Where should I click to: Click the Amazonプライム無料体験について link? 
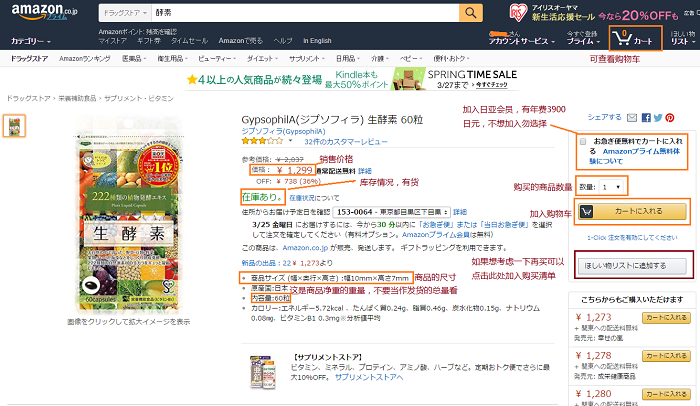click(635, 156)
